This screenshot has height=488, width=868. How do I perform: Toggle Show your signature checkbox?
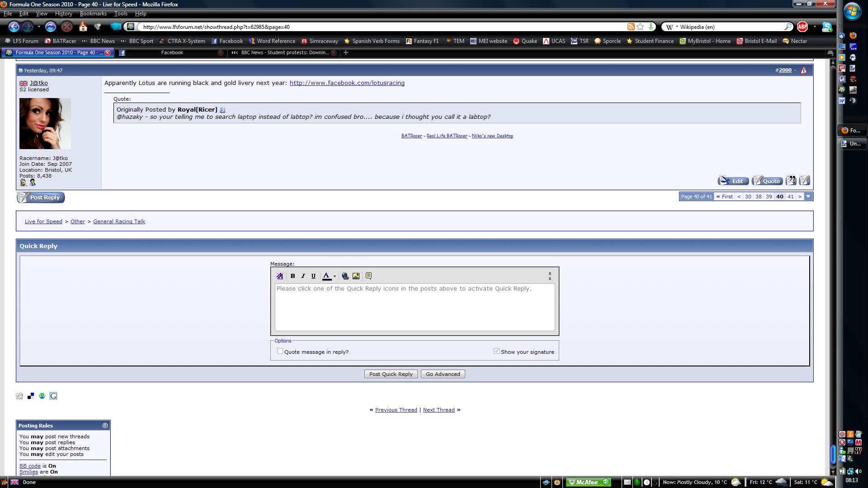[496, 351]
